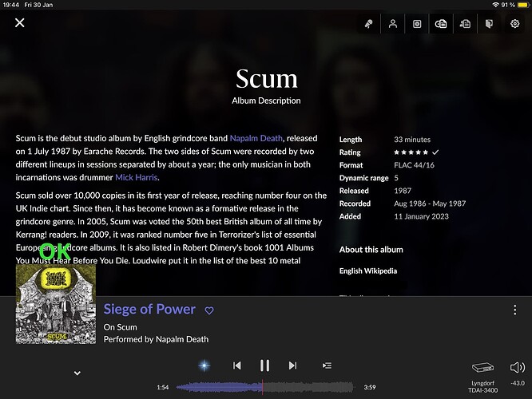Click the Released year '1987'

coord(403,191)
